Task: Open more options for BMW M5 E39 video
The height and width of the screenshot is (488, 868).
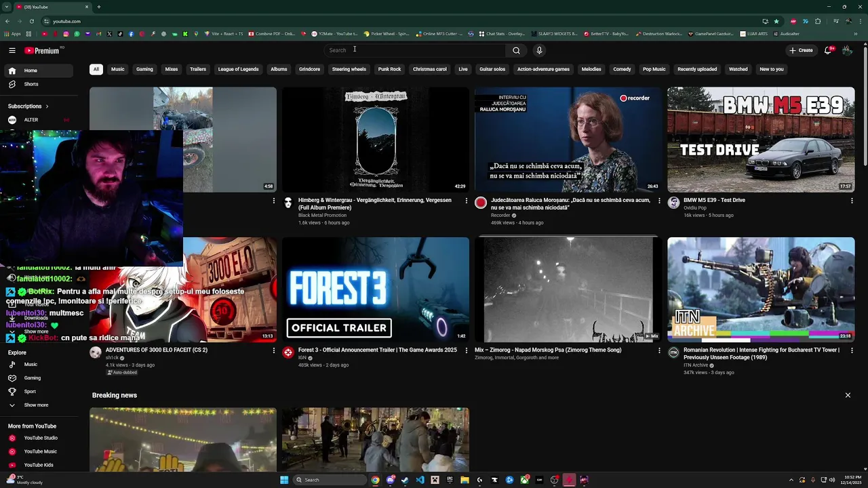Action: pyautogui.click(x=852, y=201)
